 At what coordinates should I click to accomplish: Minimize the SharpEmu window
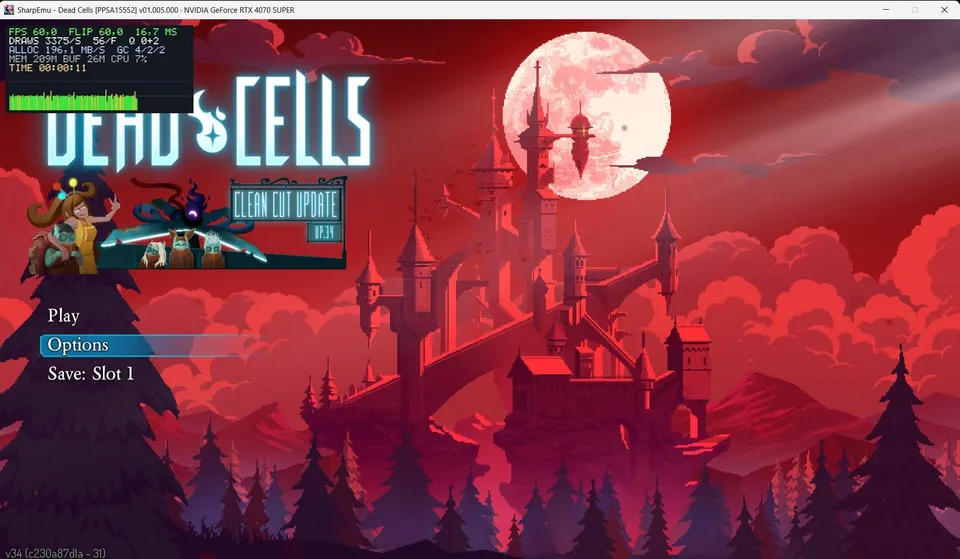click(886, 10)
